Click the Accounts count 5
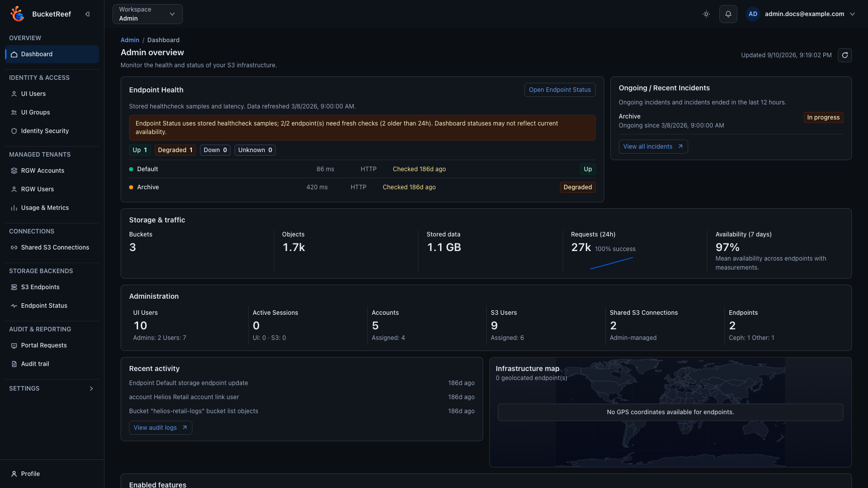Viewport: 868px width, 488px height. pyautogui.click(x=375, y=326)
